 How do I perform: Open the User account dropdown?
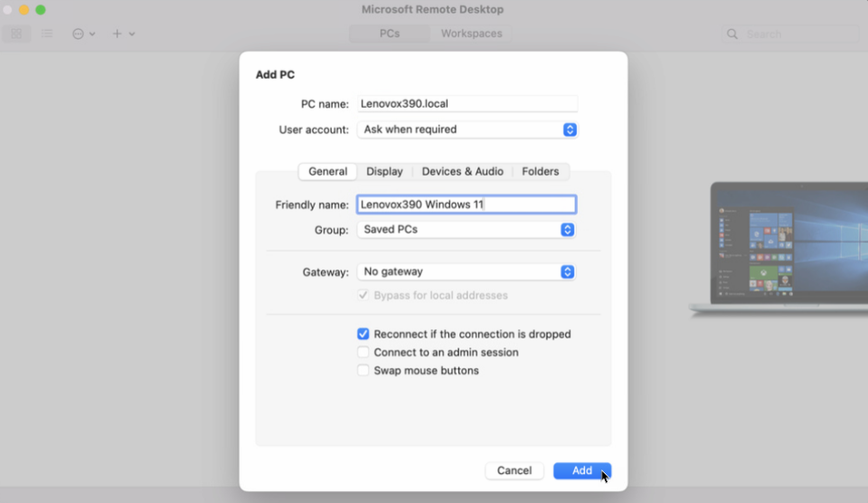click(x=467, y=129)
